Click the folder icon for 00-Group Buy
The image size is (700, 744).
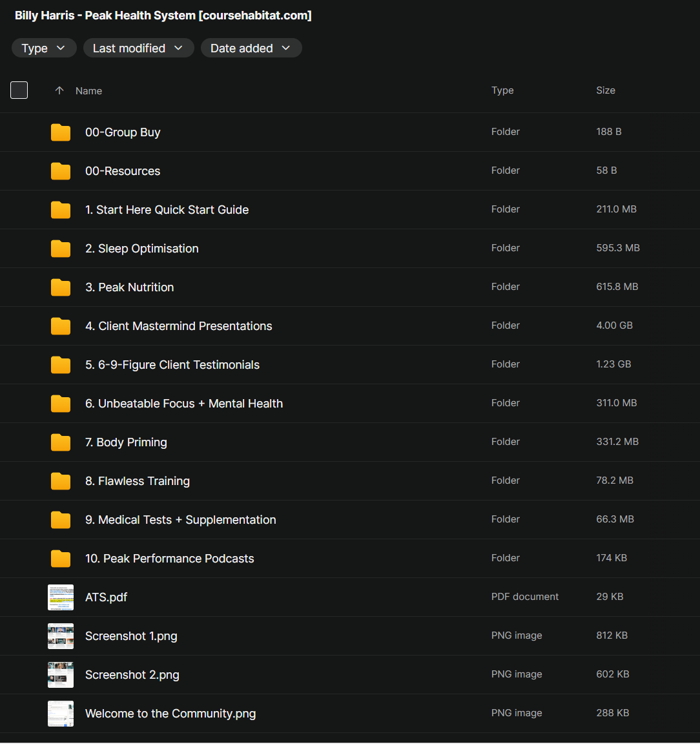pyautogui.click(x=61, y=132)
